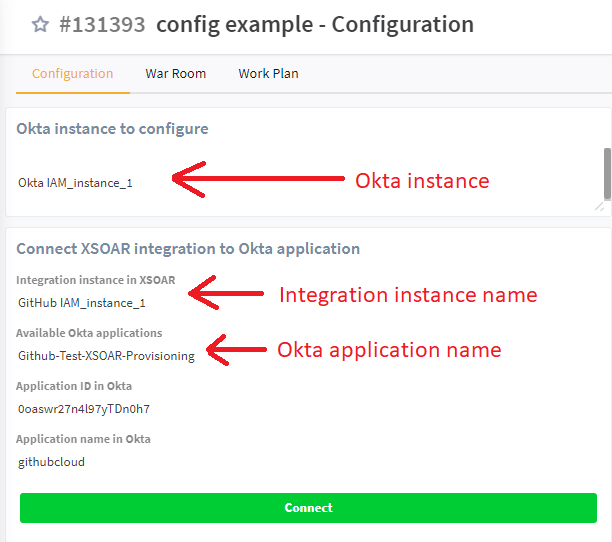Switch to the War Room tab
612x542 pixels.
pyautogui.click(x=175, y=73)
